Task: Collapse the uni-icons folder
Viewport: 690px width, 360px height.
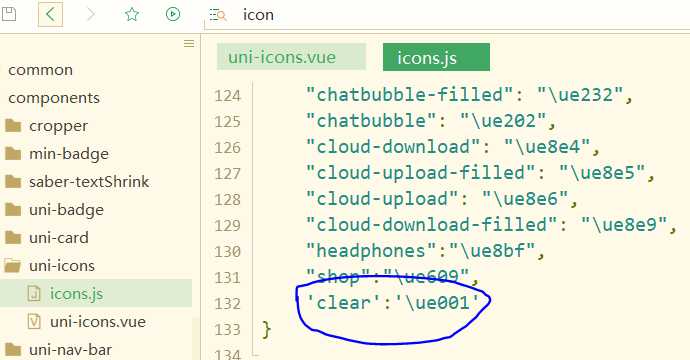Action: pos(62,266)
